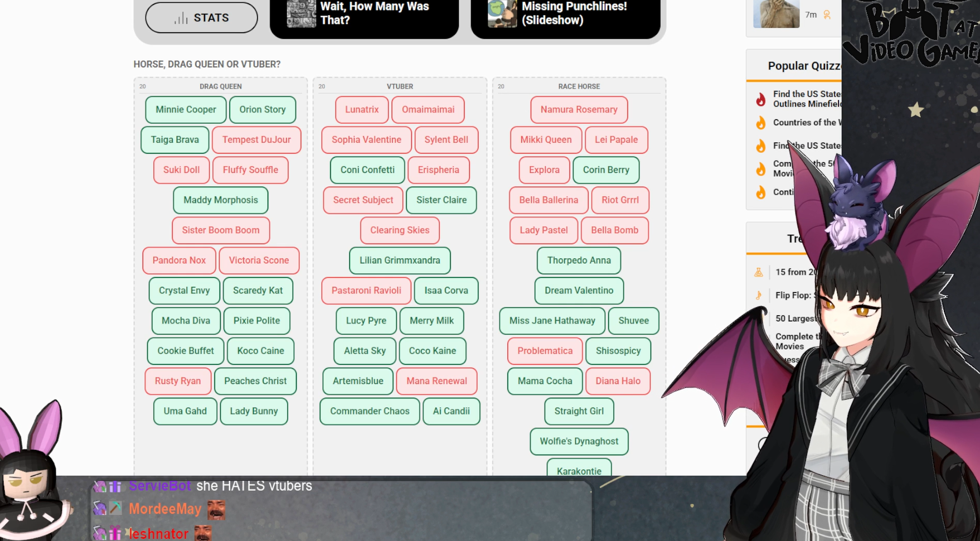Screen dimensions: 980x541
Task: Select the 'Commander Chaos' tile
Action: (x=370, y=411)
